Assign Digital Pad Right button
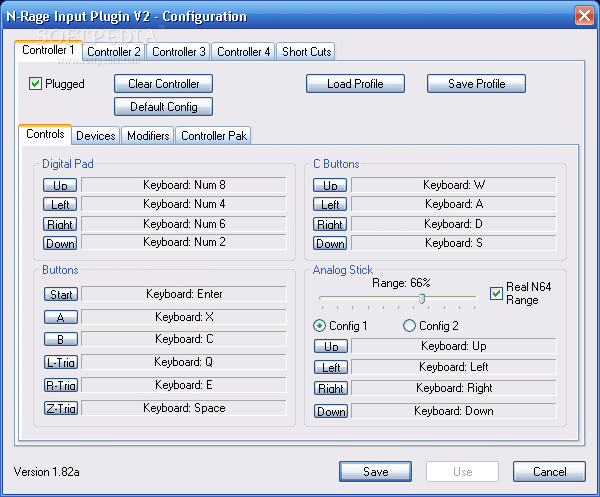This screenshot has height=497, width=600. coord(60,224)
